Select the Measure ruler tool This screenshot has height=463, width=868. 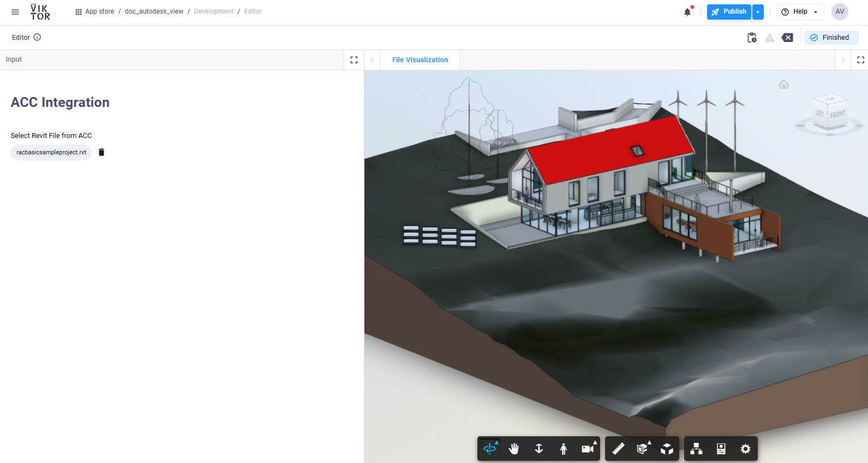pyautogui.click(x=618, y=449)
